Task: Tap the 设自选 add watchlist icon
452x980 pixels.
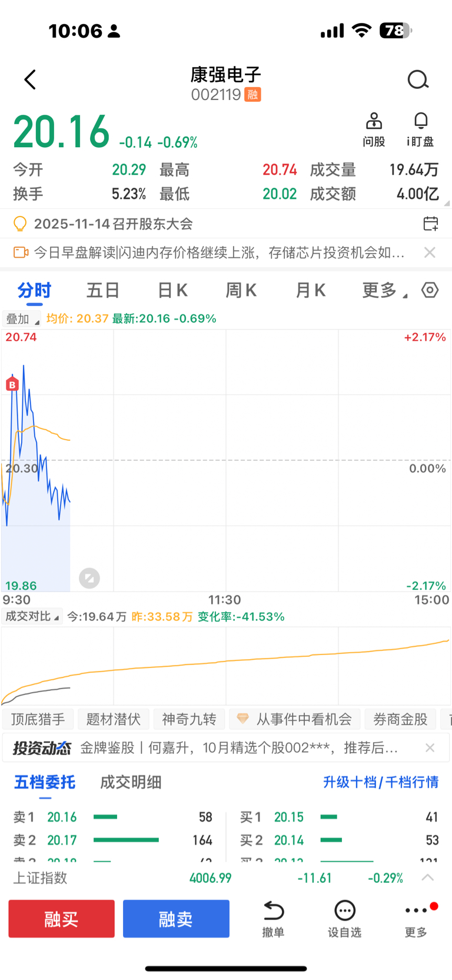Action: pos(344,918)
